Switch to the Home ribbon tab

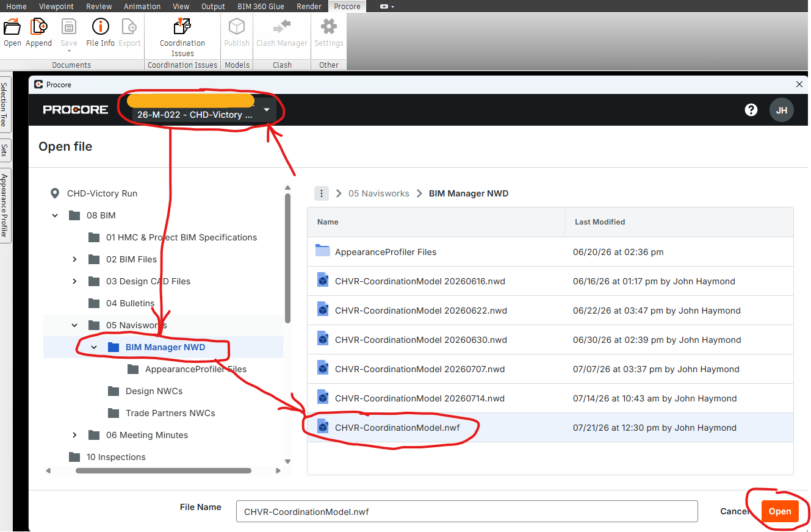tap(16, 7)
